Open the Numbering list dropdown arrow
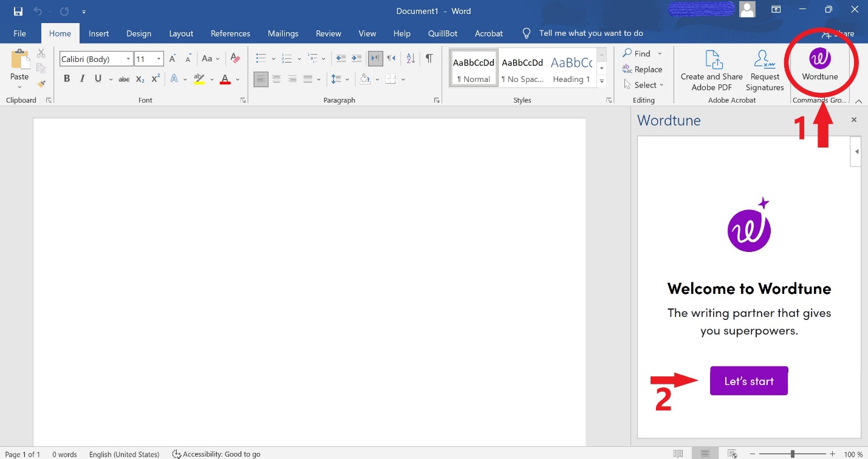 (299, 59)
